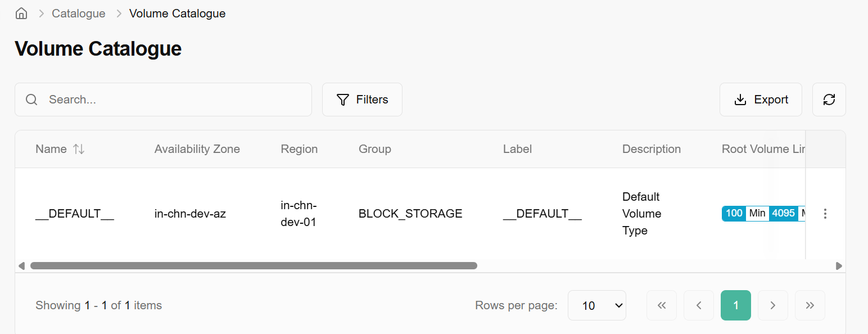Click the __DEFAULT__ volume name cell

click(x=75, y=214)
